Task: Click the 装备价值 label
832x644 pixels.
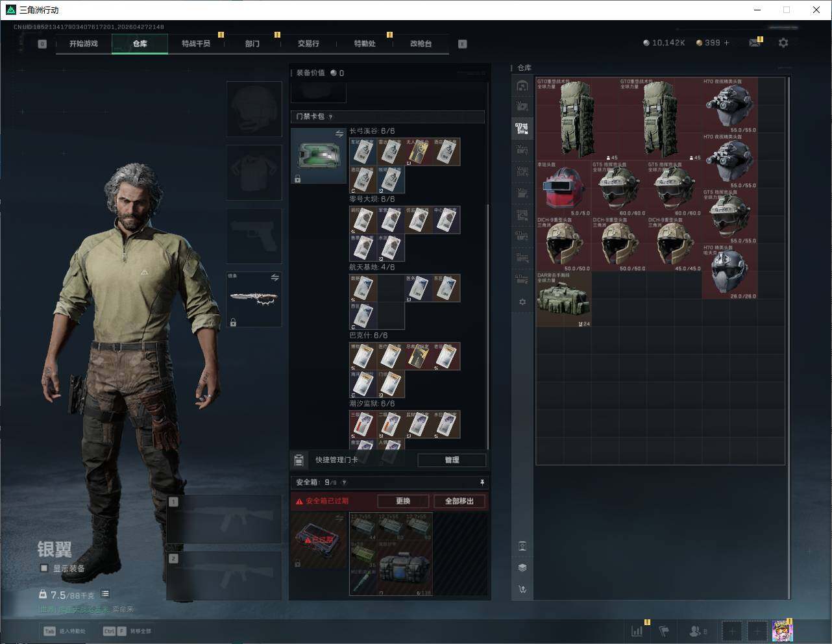Action: (x=310, y=73)
